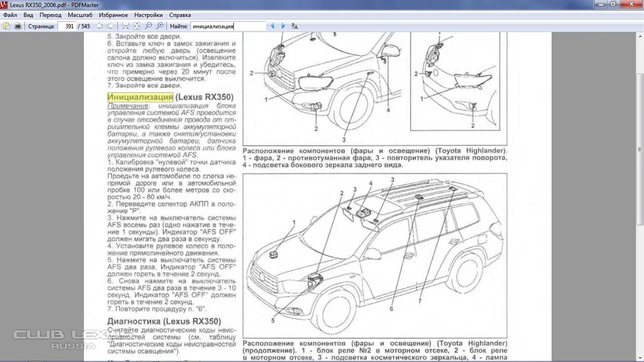Click the zoom out magnifier icon
644x362 pixels.
pos(149,26)
